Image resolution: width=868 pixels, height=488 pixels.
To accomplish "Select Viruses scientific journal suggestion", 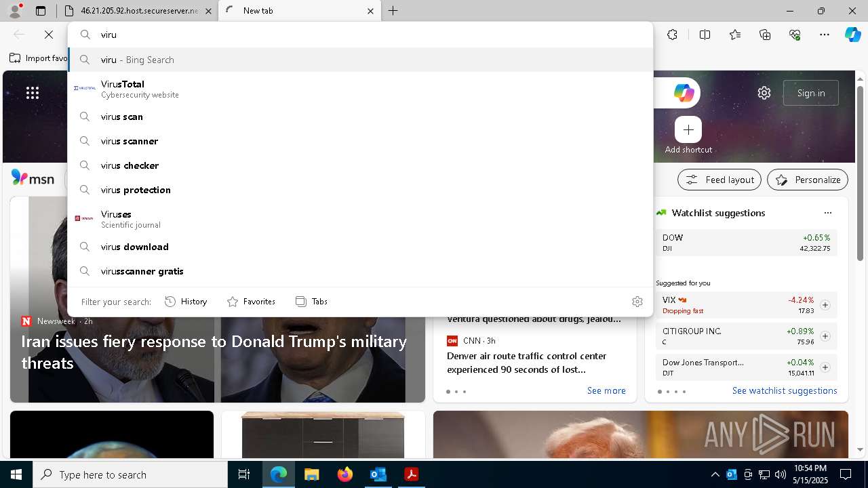I will click(x=360, y=219).
